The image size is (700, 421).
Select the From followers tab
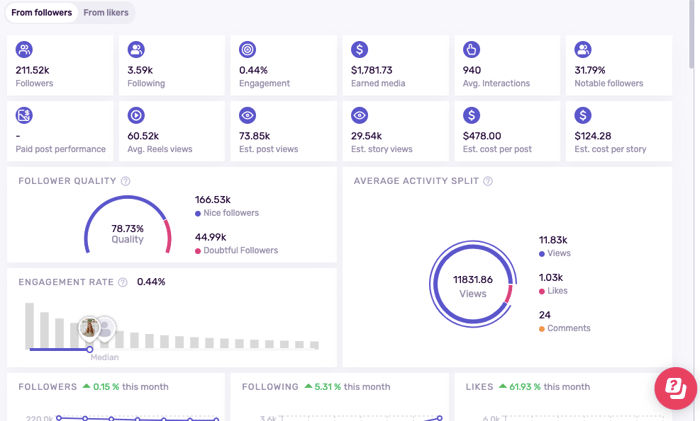tap(41, 13)
